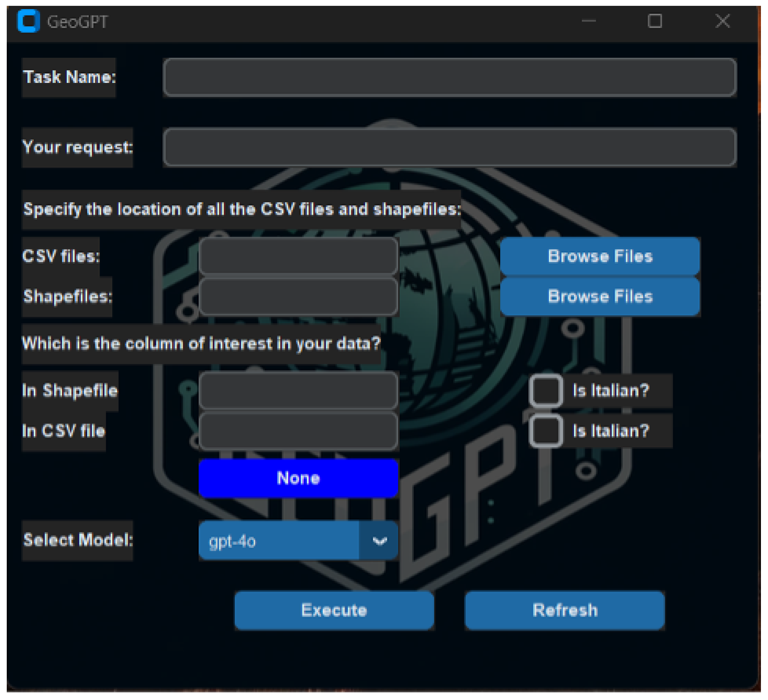Viewport: 768px width, 700px height.
Task: Click the dropdown arrow next to gpt-4o
Action: [379, 540]
